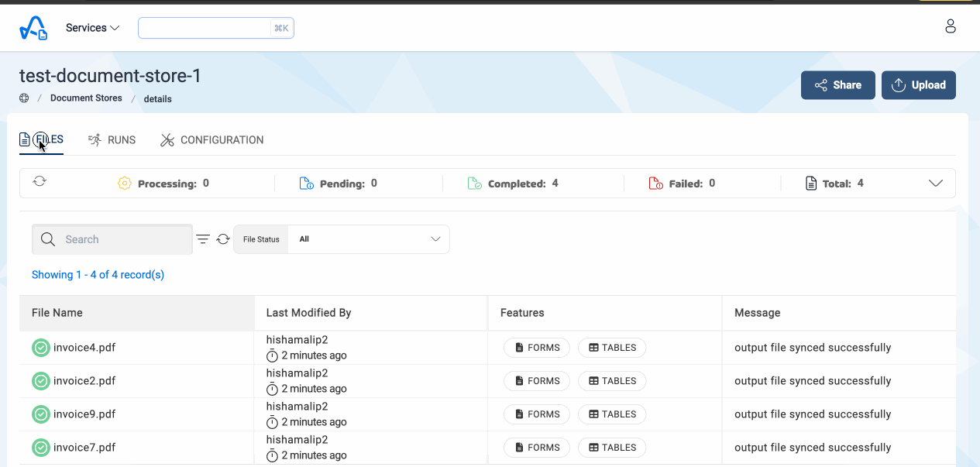This screenshot has width=980, height=467.
Task: Select file name invoice4.pdf
Action: point(84,348)
